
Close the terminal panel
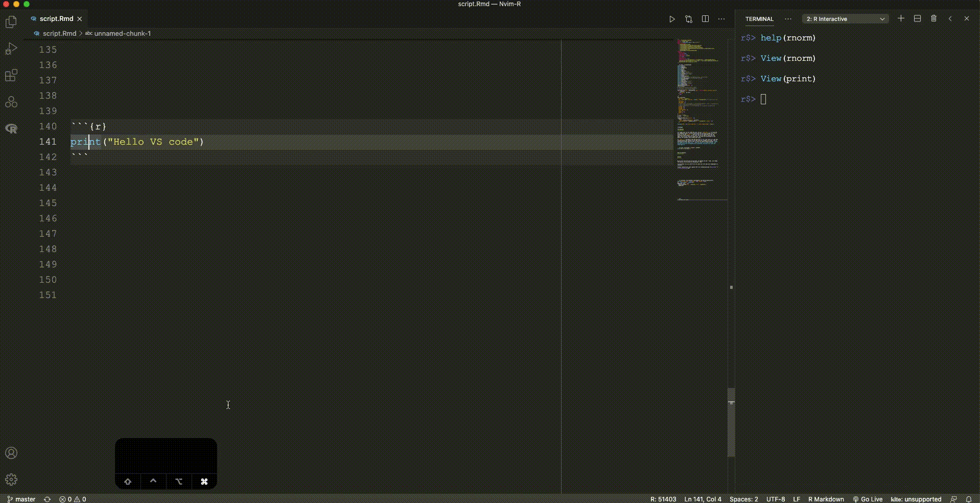coord(966,18)
